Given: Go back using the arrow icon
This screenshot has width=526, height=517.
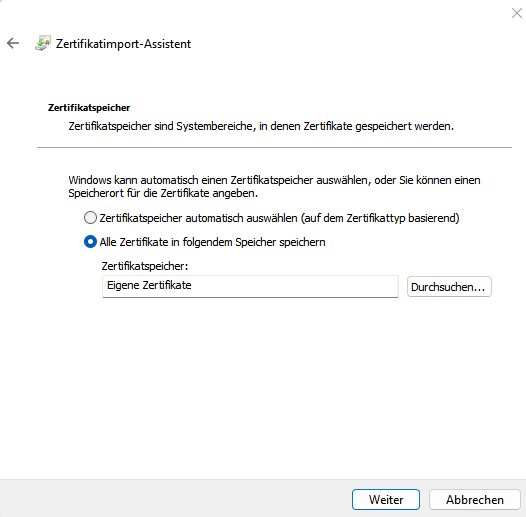Looking at the screenshot, I should tap(13, 43).
